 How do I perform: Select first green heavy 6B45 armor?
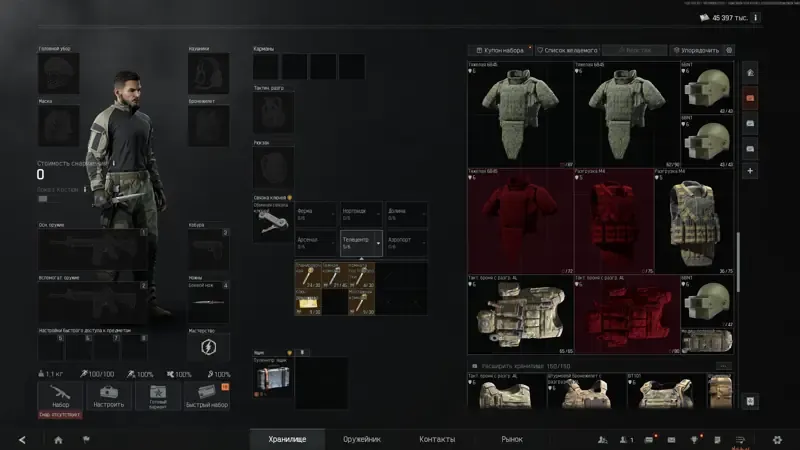(520, 115)
